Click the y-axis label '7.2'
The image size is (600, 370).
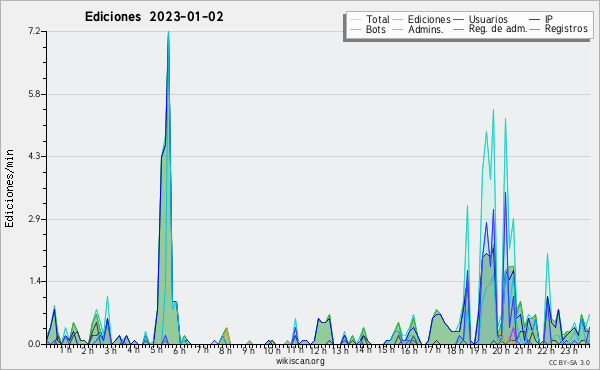pyautogui.click(x=34, y=31)
